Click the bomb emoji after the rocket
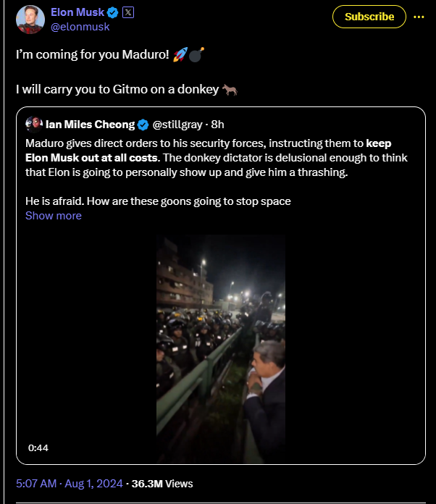Screen dimensions: 436x504 click(197, 54)
